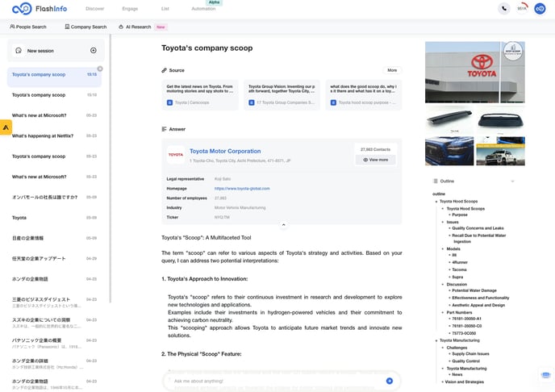Click the new session plus icon

tap(94, 51)
